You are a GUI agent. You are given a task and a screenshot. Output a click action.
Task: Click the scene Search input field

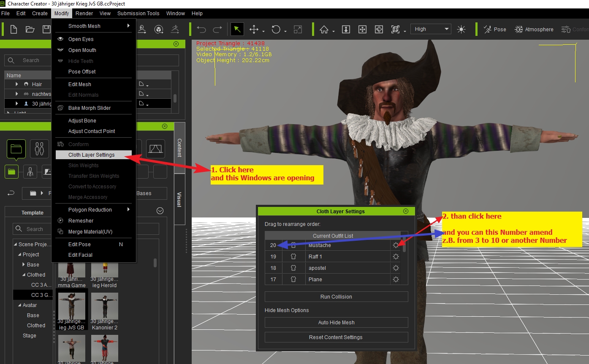[92, 60]
